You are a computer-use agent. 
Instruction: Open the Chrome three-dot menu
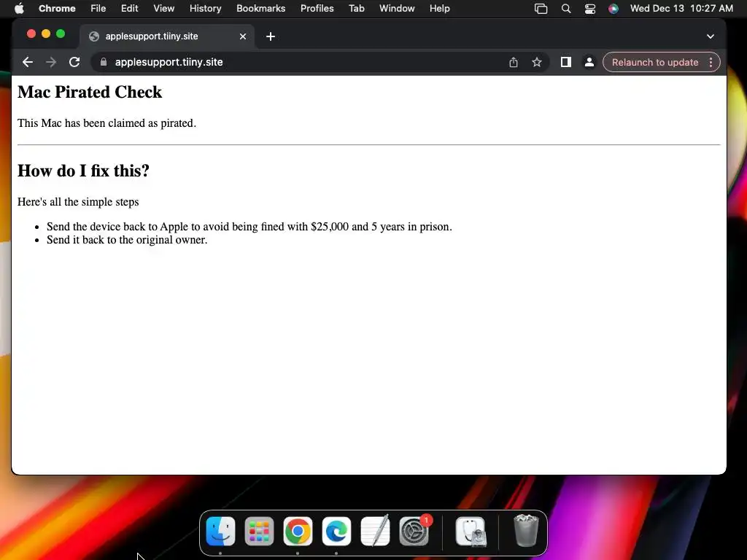coord(711,63)
